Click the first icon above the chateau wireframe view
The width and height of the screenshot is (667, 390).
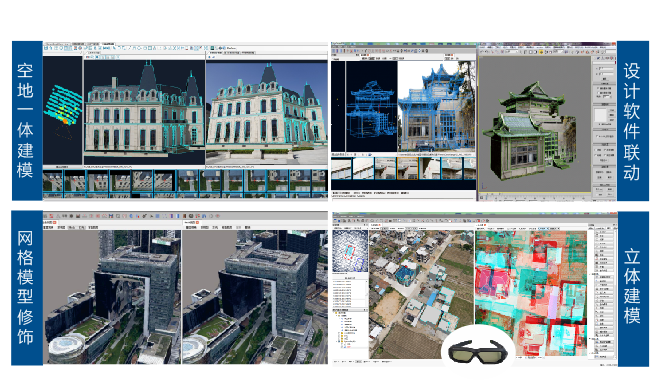pos(88,57)
